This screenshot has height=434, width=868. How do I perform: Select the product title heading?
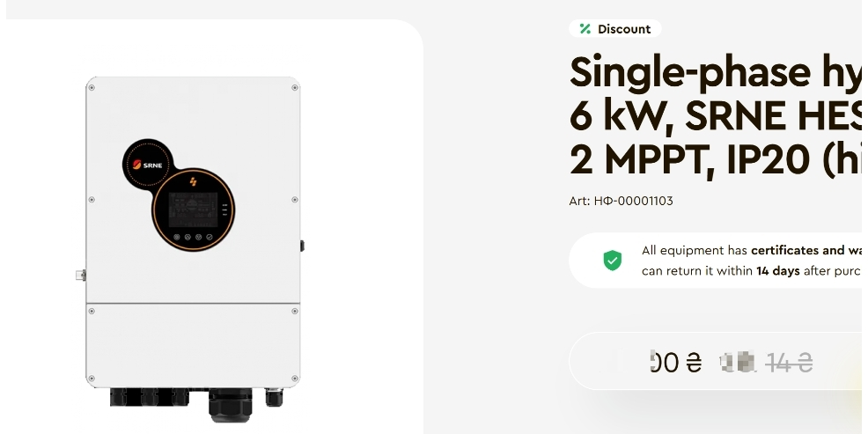coord(715,115)
